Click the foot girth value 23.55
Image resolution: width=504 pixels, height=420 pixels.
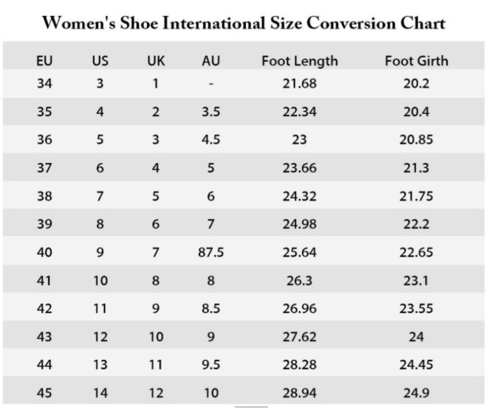416,308
